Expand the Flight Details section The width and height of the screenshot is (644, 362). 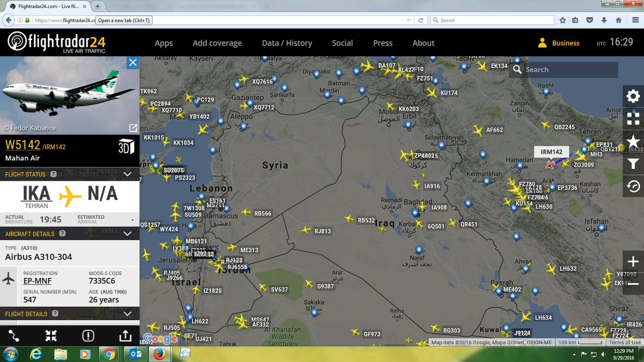pos(128,314)
